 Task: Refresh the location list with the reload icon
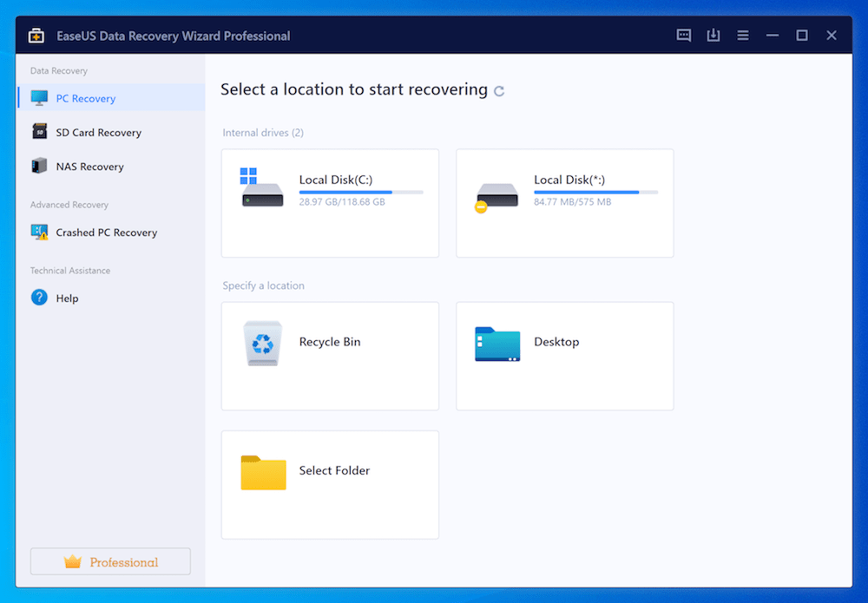tap(499, 91)
